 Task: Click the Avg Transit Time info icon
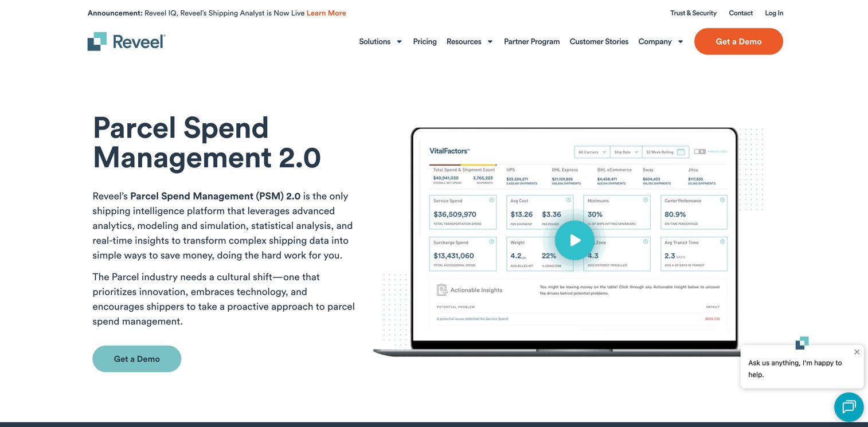point(722,242)
